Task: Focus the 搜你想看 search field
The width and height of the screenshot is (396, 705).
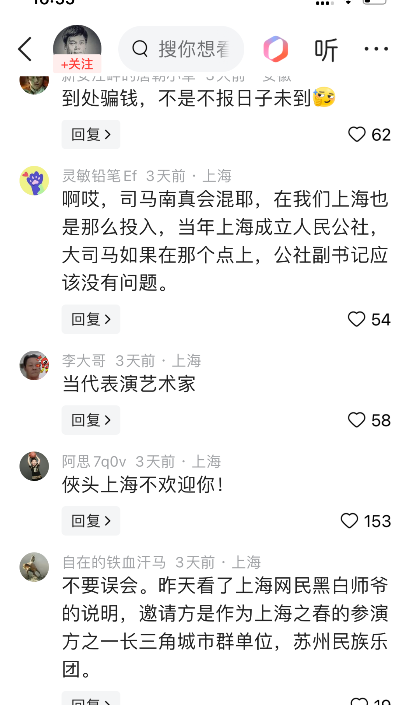Action: [x=181, y=49]
